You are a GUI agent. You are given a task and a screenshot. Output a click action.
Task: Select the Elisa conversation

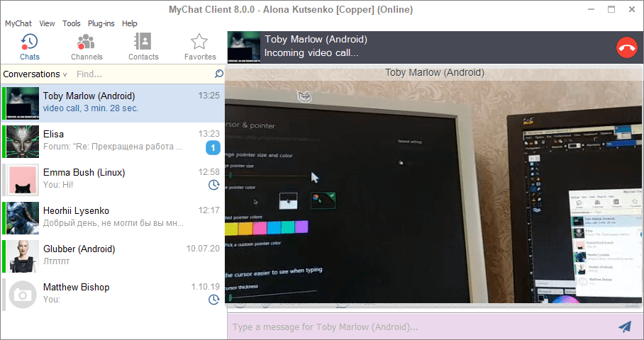pyautogui.click(x=113, y=142)
